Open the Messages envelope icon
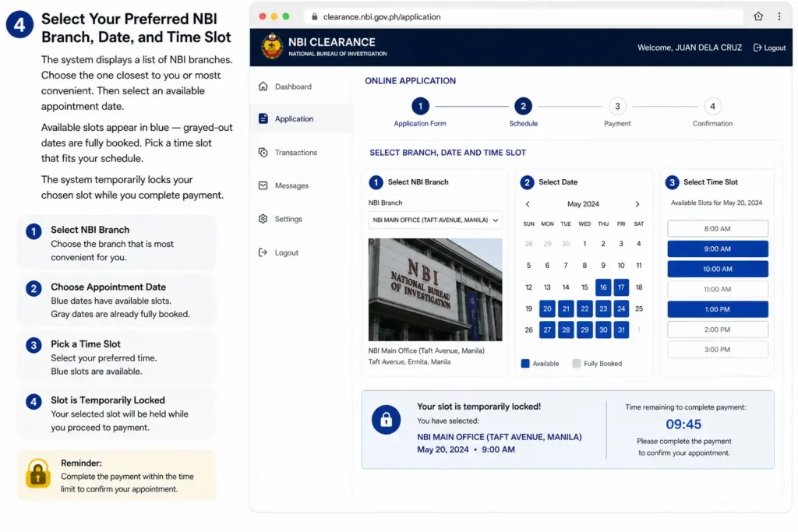This screenshot has width=798, height=532. 263,185
